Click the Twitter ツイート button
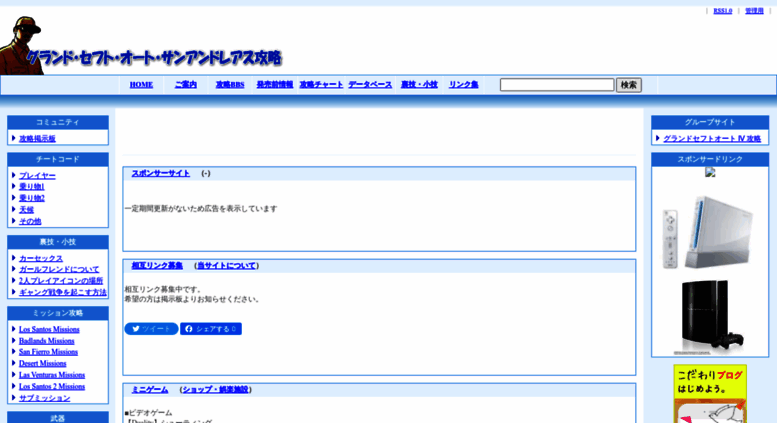 point(151,329)
